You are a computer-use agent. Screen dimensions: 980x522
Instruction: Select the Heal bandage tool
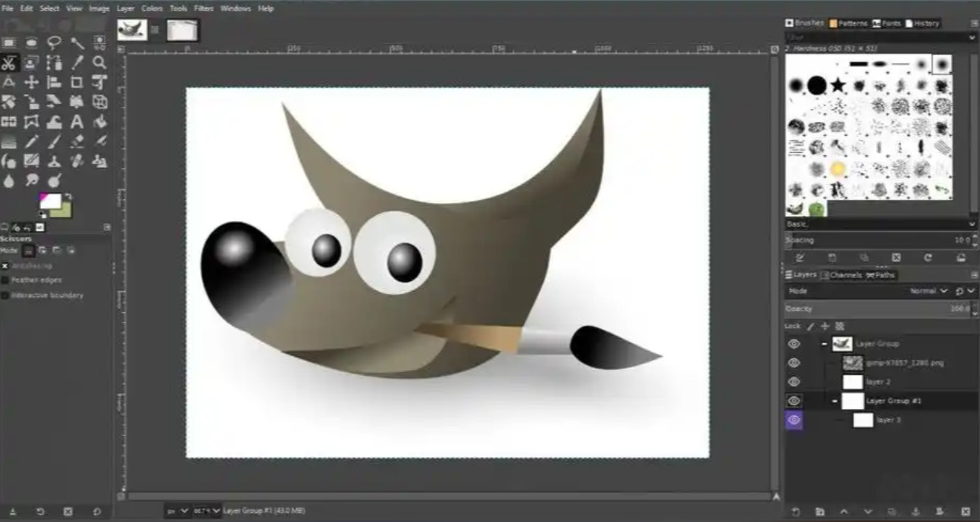click(x=77, y=161)
